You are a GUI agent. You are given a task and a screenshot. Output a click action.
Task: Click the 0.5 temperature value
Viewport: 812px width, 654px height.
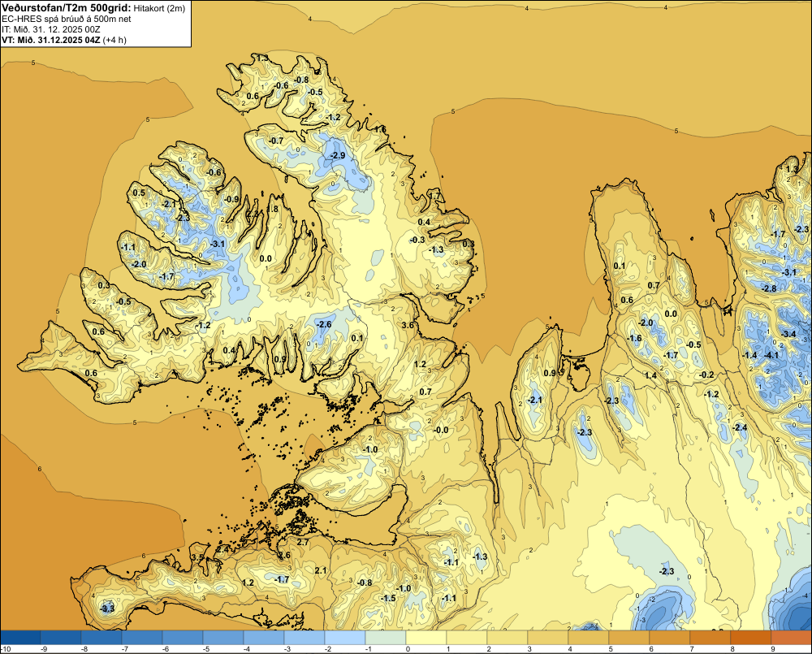pyautogui.click(x=140, y=193)
